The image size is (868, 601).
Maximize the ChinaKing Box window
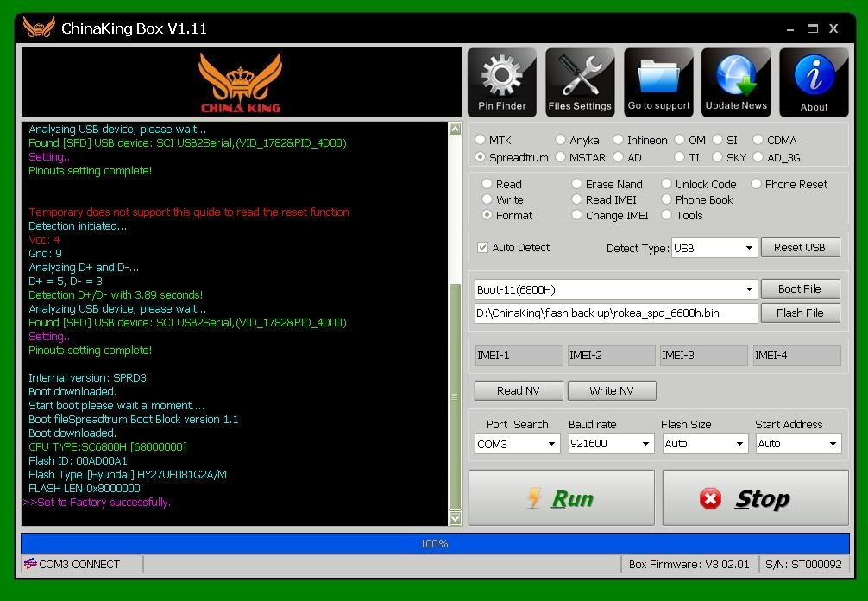[812, 28]
